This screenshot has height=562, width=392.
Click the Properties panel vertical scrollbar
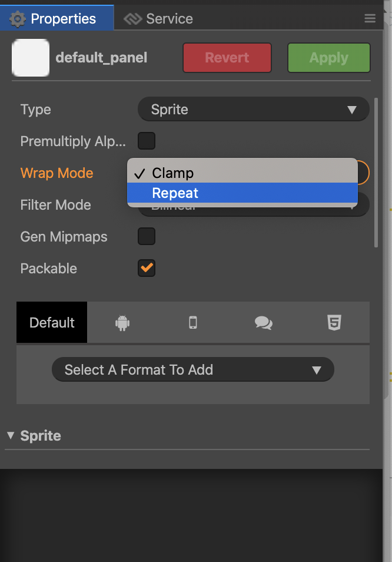tap(377, 177)
